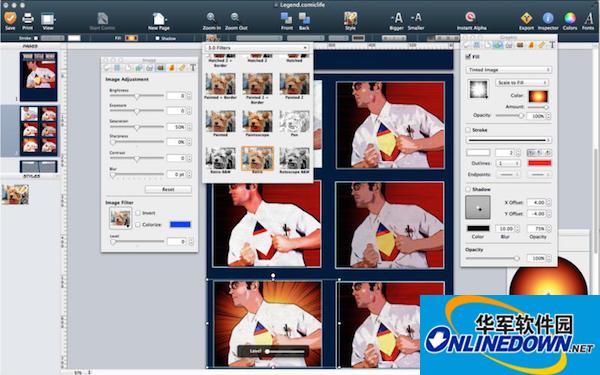Toggle the Stroke checkbox in inspector
Screen dimensions: 600x375
pos(468,130)
